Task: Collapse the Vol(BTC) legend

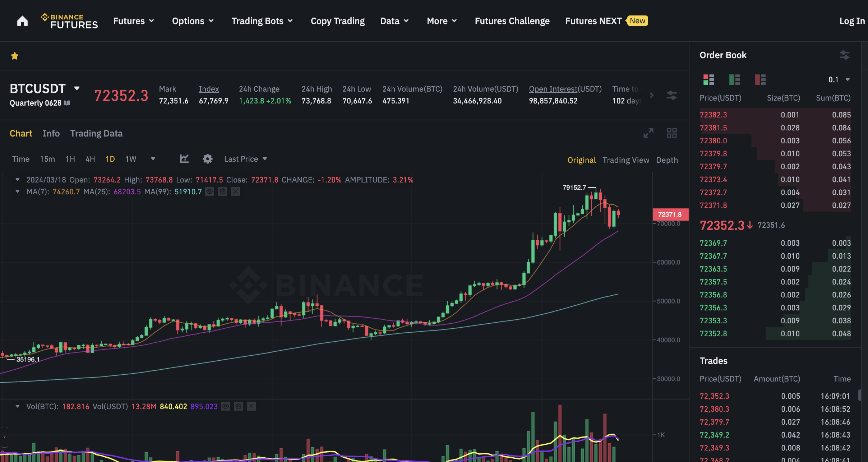Action: coord(17,406)
